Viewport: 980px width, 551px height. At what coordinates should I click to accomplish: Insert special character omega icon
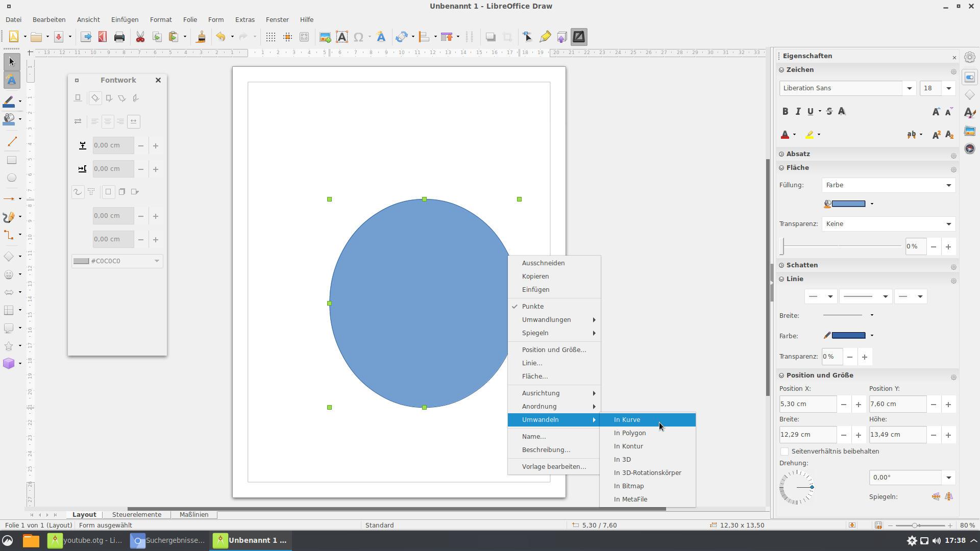[x=358, y=37]
